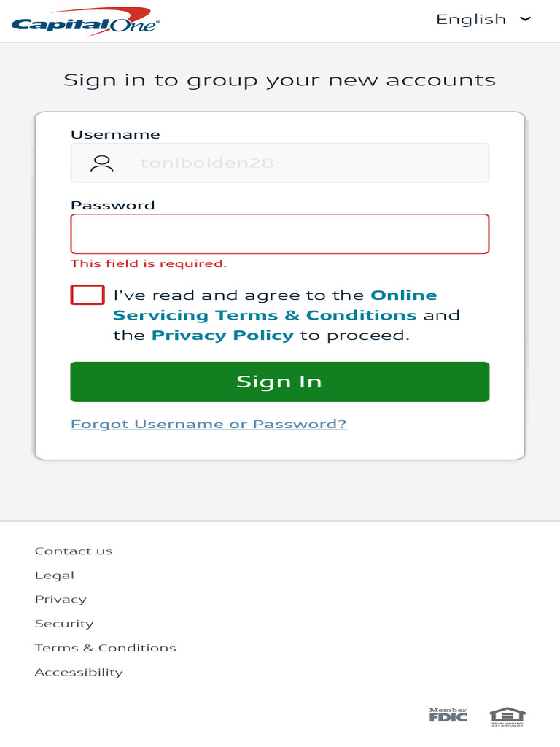This screenshot has width=560, height=747.
Task: Click the Member FDIC logo
Action: [448, 716]
